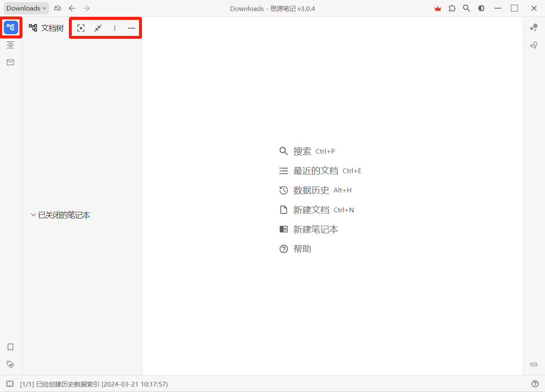Toggle the file tree dock panel

pyautogui.click(x=11, y=27)
